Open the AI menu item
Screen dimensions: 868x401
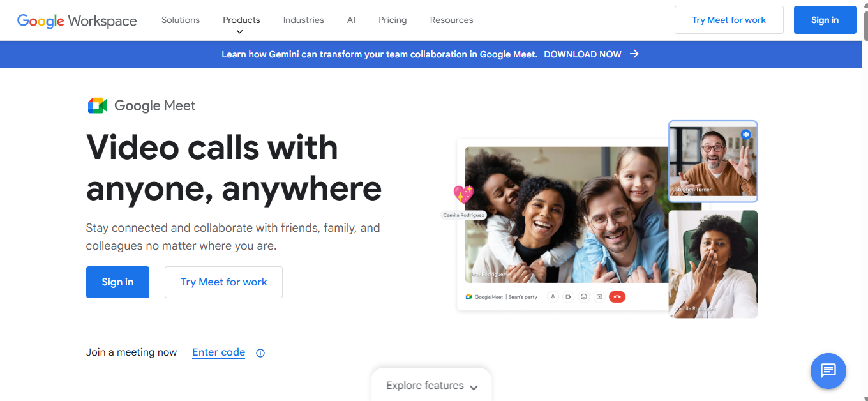coord(351,20)
